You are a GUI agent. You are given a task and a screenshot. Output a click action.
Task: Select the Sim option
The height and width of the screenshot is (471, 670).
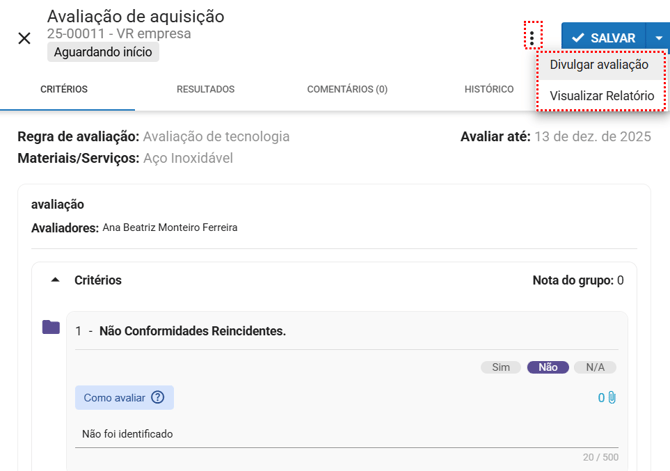(x=501, y=367)
